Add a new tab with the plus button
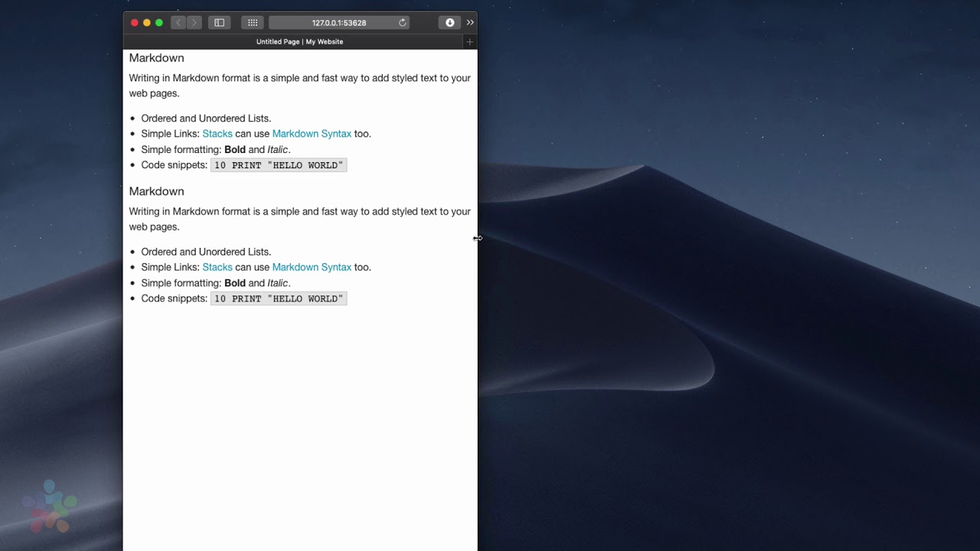This screenshot has height=551, width=980. pos(469,42)
